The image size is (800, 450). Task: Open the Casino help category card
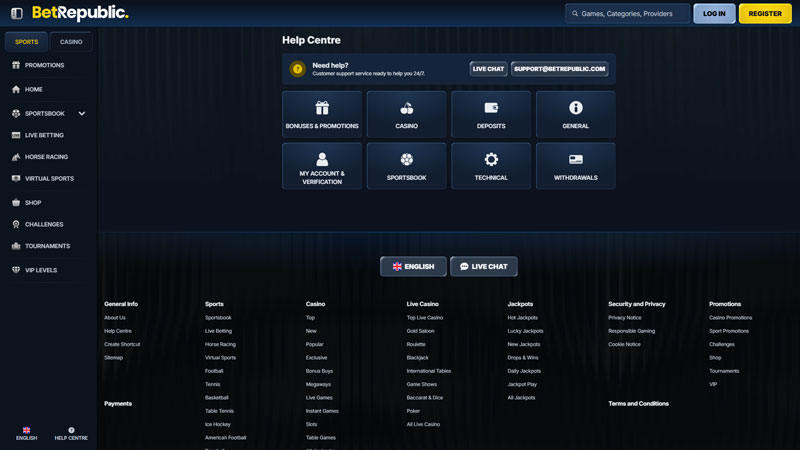(x=407, y=114)
